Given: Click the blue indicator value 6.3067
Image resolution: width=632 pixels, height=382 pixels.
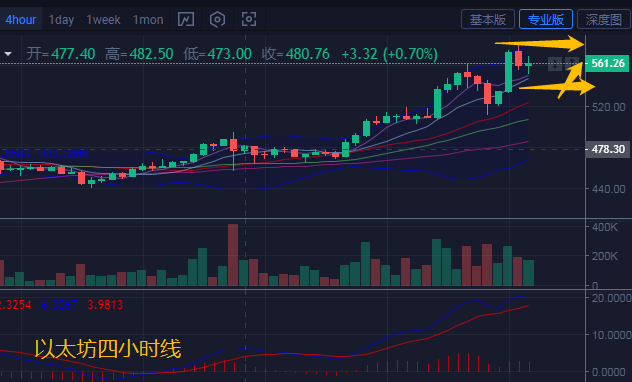Looking at the screenshot, I should pos(59,305).
